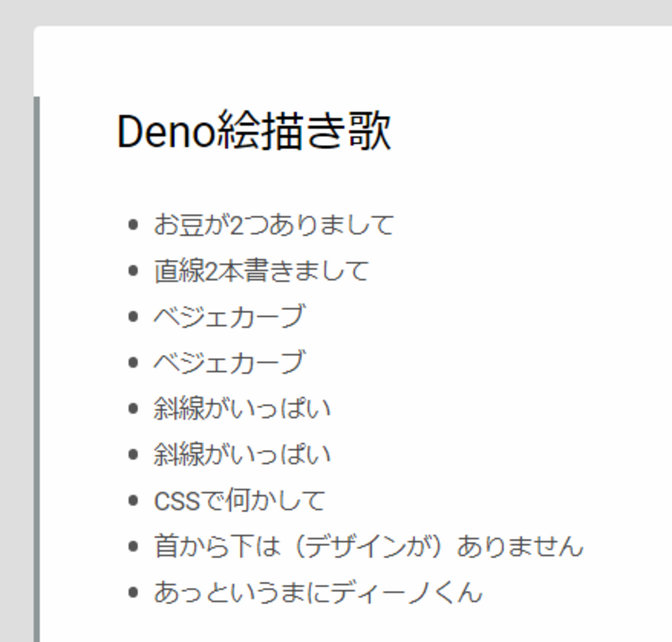This screenshot has width=672, height=642.
Task: Click the "Deno絵描き歌" heading
Action: tap(254, 131)
